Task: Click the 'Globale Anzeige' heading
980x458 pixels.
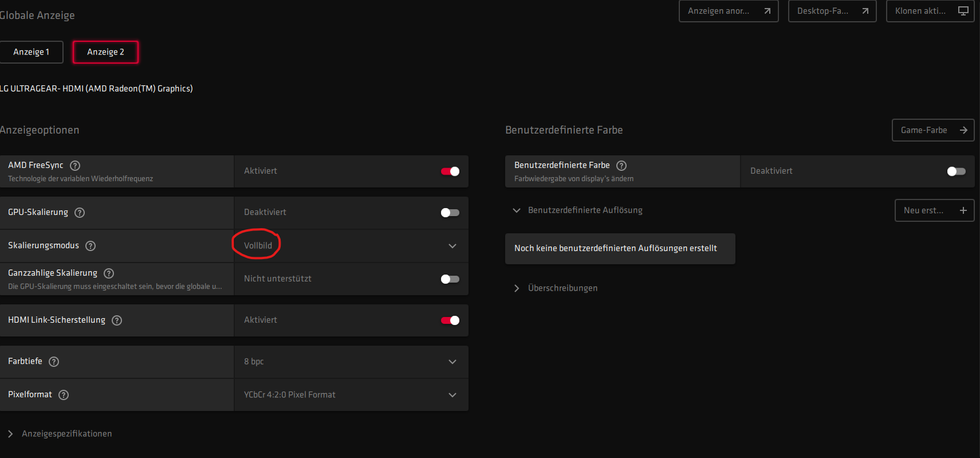Action: tap(37, 15)
